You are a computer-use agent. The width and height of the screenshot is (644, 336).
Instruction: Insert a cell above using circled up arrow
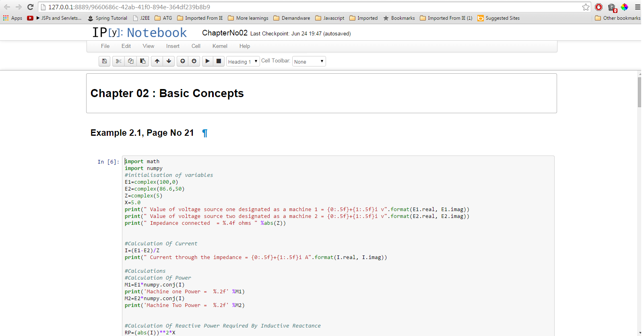point(183,61)
